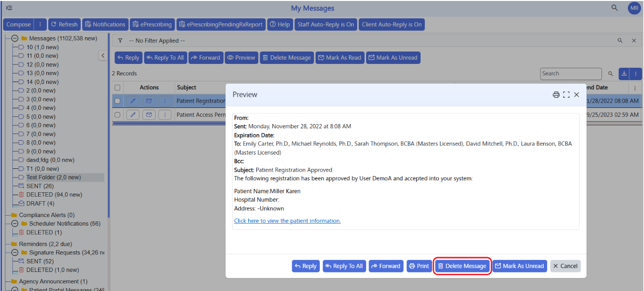Click Forward in the Preview dialog footer
Screen dimensions: 644x291
point(386,266)
